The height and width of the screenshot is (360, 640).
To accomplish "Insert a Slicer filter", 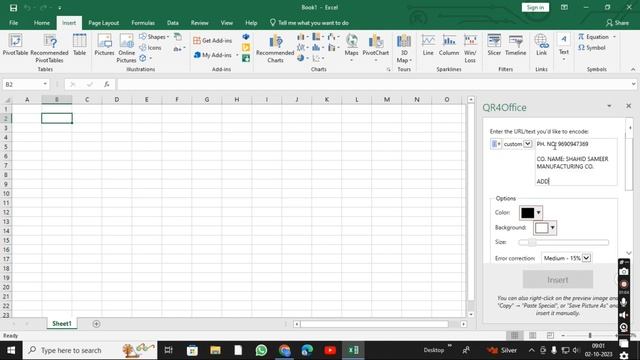I will (x=494, y=45).
